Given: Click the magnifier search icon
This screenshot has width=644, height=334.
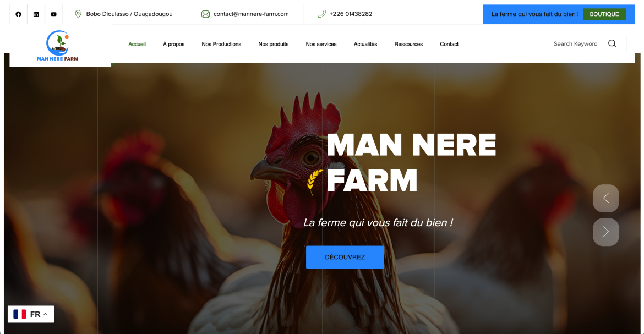Looking at the screenshot, I should tap(612, 43).
